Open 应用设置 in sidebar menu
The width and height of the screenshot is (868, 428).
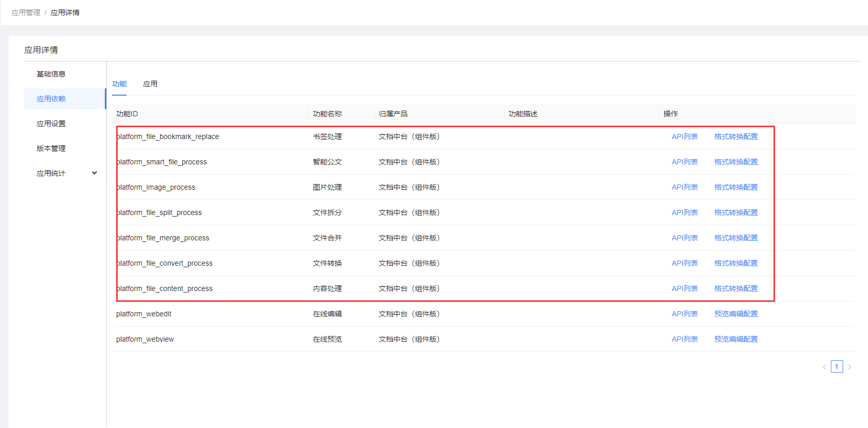pyautogui.click(x=51, y=124)
